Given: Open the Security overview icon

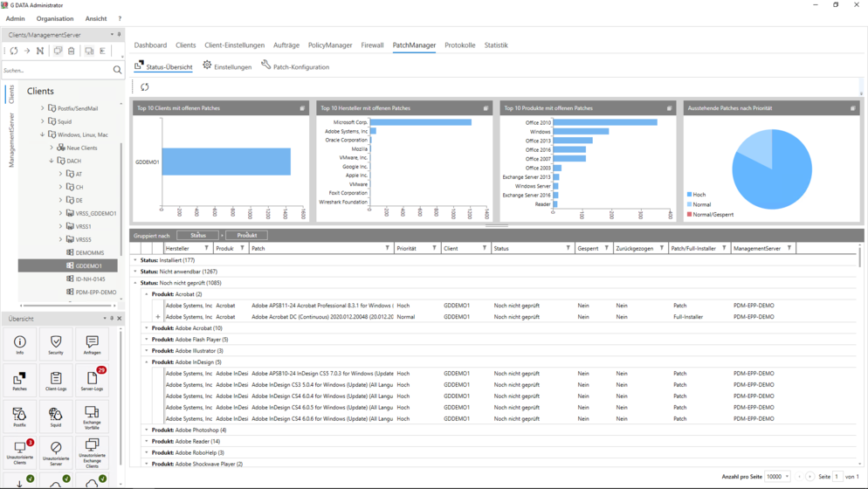Looking at the screenshot, I should point(56,344).
